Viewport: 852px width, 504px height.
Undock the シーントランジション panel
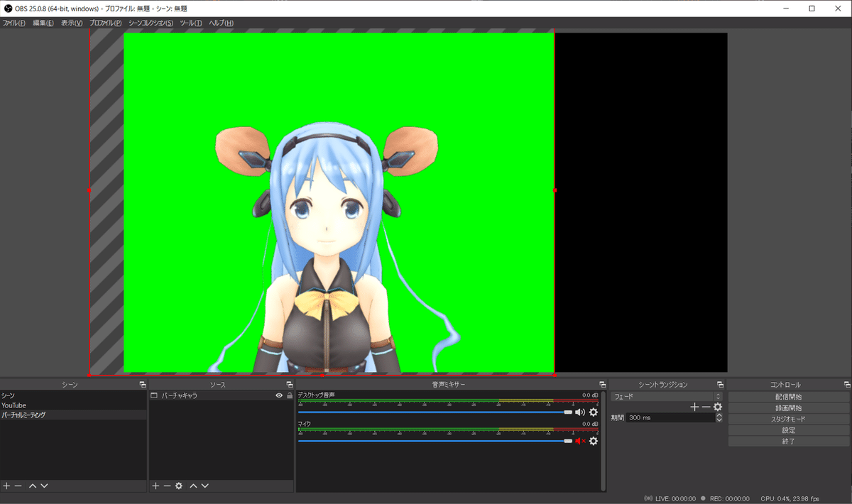pos(720,384)
